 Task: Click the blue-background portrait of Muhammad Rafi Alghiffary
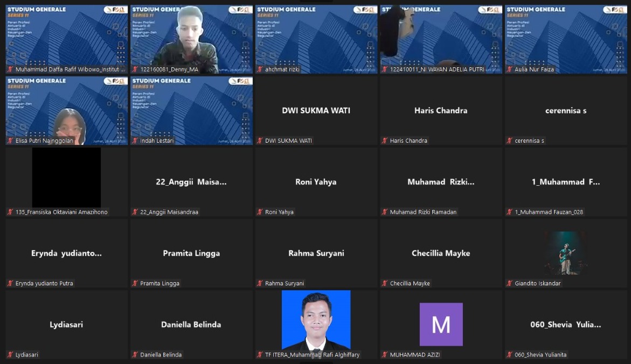[x=316, y=320]
